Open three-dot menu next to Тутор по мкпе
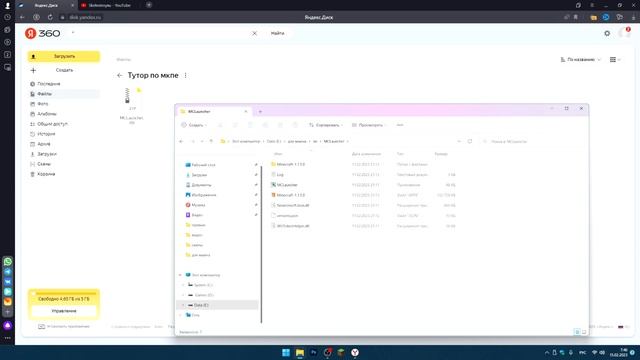640x360 pixels. pyautogui.click(x=186, y=76)
